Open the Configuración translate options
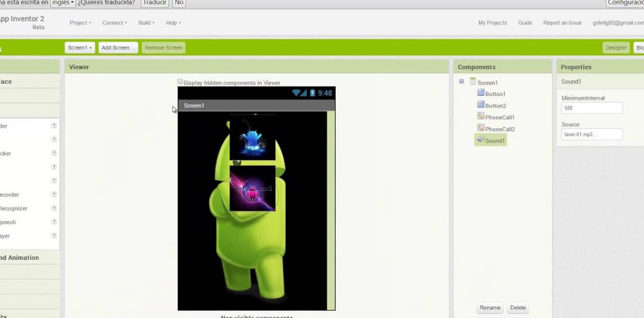 click(x=625, y=3)
